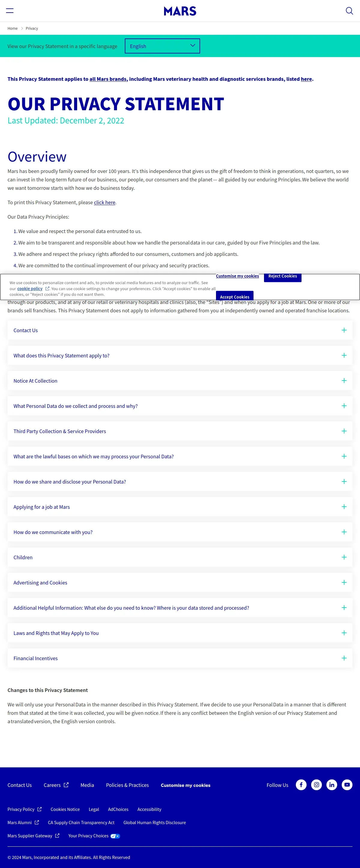Image resolution: width=360 pixels, height=868 pixels.
Task: Open CA Supply Chain Transparency Act link
Action: [81, 822]
